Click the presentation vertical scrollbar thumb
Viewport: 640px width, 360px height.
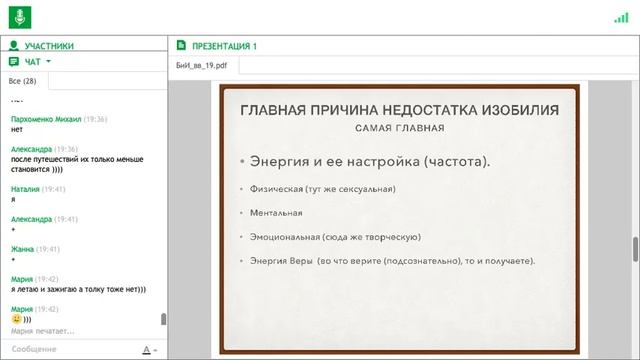635,249
